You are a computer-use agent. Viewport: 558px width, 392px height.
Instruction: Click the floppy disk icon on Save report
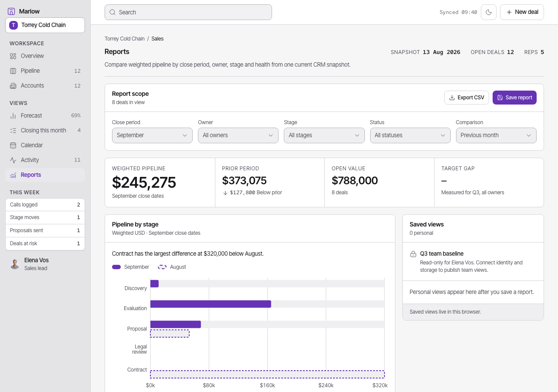click(x=500, y=98)
